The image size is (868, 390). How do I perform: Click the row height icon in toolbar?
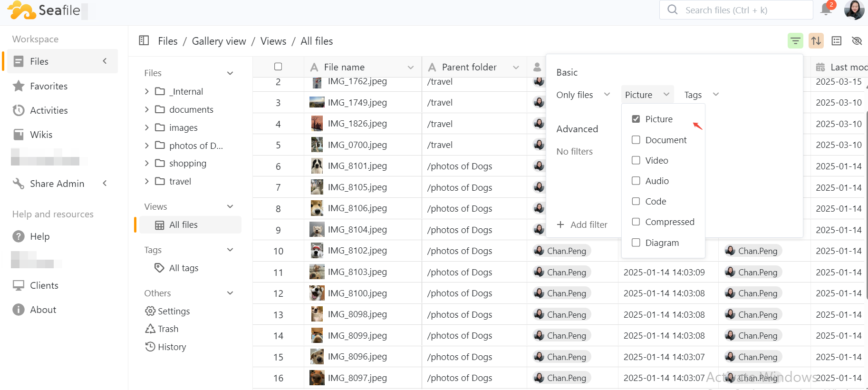837,41
